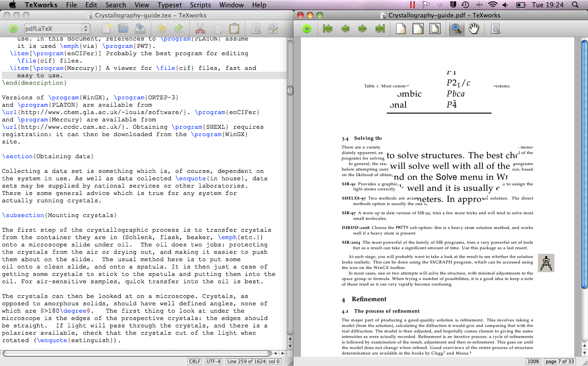Copy the selected text
Screen dimensions: 588x366
(x=217, y=29)
